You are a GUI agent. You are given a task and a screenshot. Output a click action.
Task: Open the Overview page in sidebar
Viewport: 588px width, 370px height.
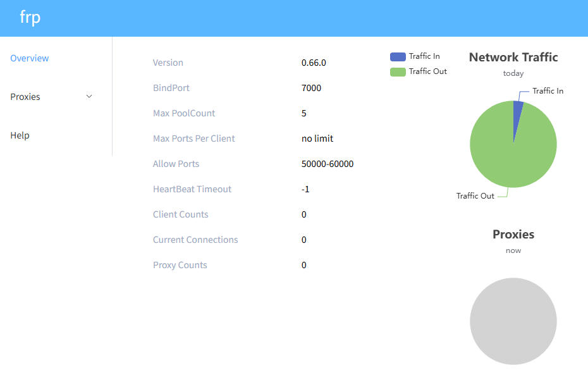pos(30,58)
